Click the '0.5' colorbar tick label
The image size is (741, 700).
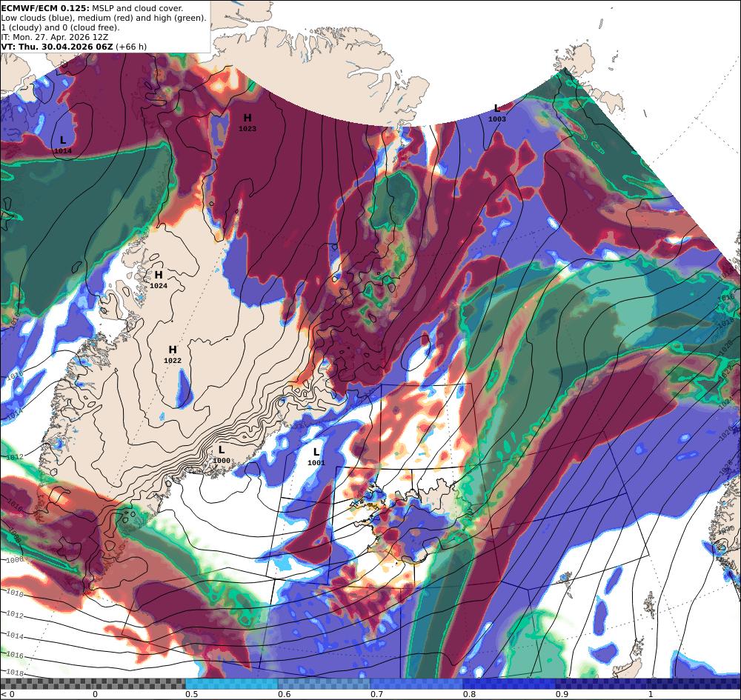(191, 694)
